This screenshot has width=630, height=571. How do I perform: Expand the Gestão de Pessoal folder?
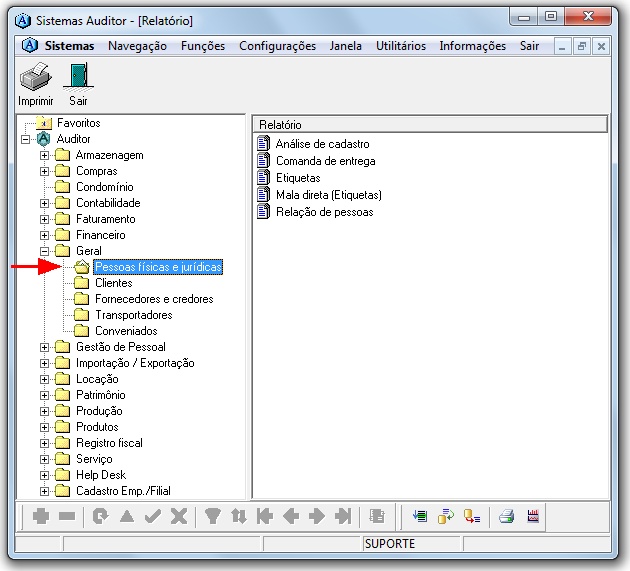click(45, 347)
